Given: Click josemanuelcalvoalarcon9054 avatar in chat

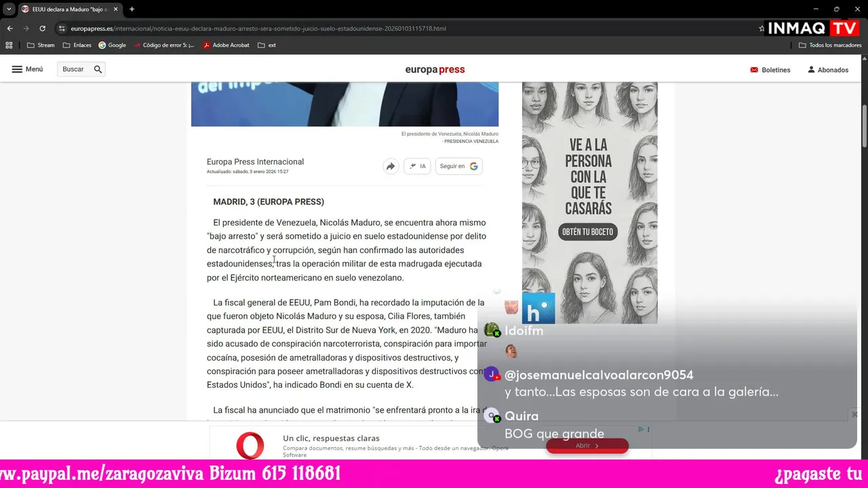Looking at the screenshot, I should click(492, 374).
